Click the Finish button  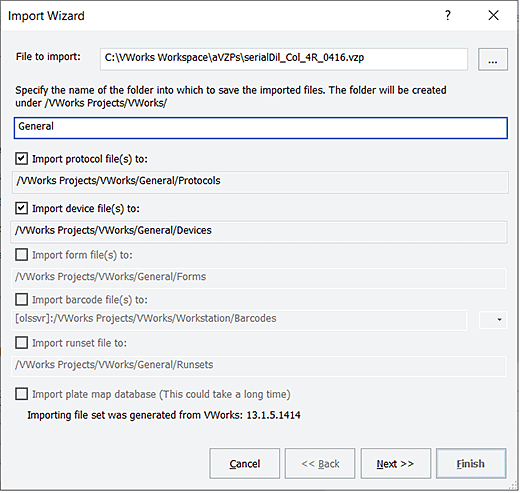471,464
